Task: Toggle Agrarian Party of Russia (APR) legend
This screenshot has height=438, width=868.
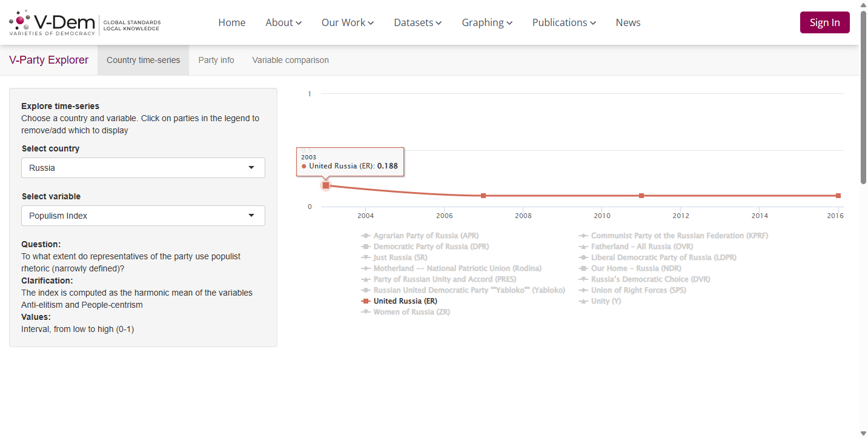Action: (x=423, y=236)
